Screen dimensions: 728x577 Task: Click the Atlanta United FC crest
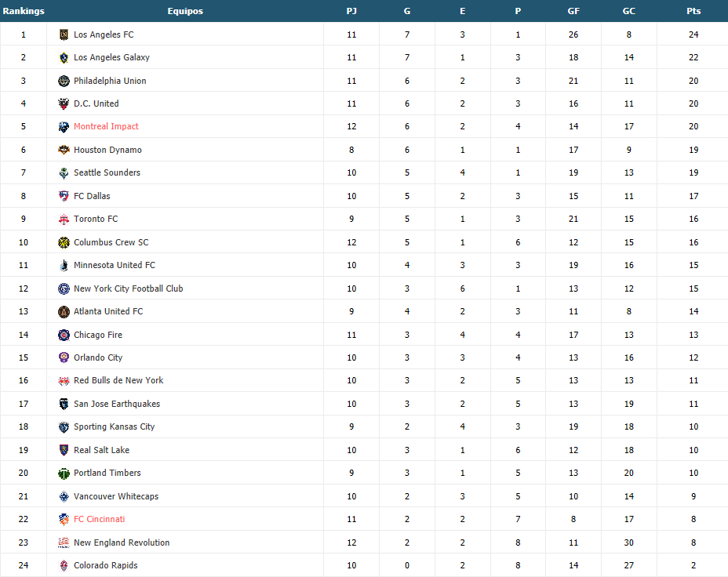64,311
